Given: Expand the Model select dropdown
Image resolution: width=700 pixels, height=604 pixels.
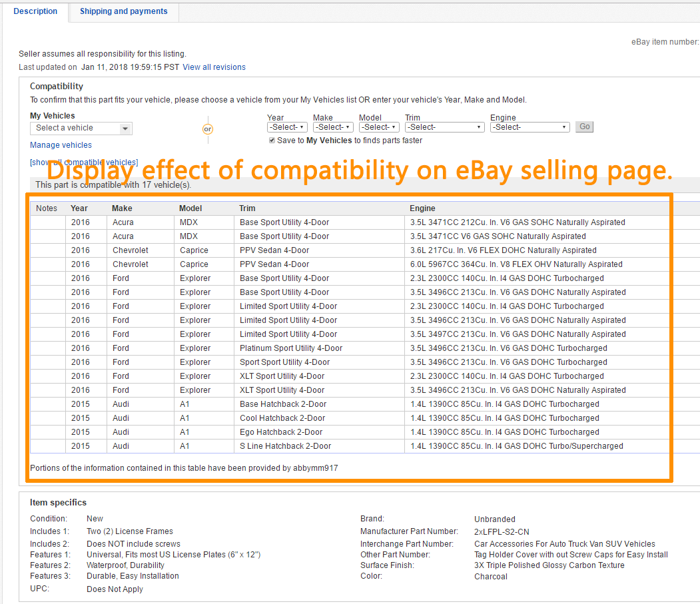Looking at the screenshot, I should 379,127.
